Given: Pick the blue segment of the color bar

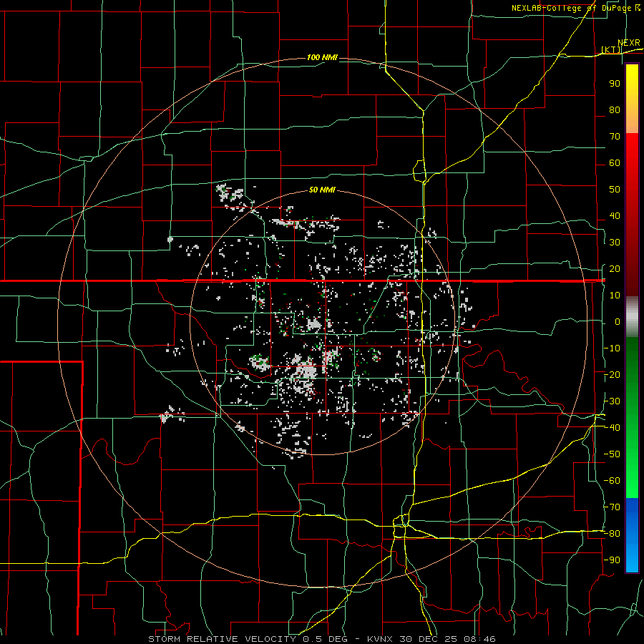Looking at the screenshot, I should [x=632, y=535].
